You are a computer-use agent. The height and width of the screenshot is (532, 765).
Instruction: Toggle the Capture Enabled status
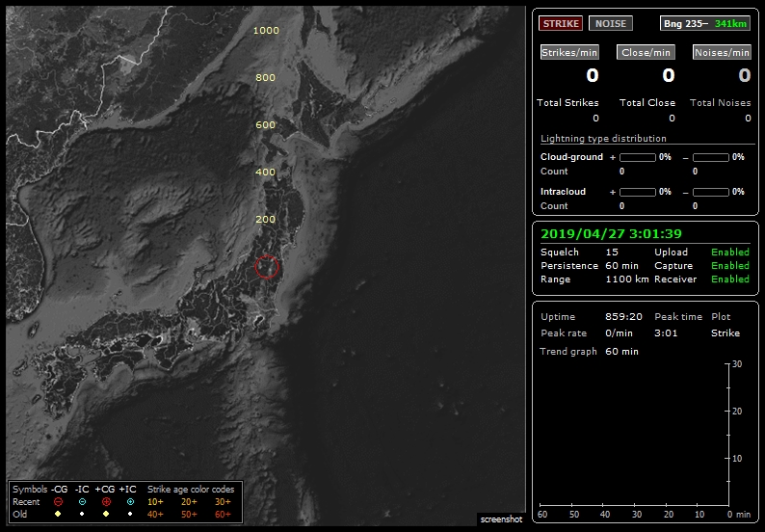click(x=729, y=266)
